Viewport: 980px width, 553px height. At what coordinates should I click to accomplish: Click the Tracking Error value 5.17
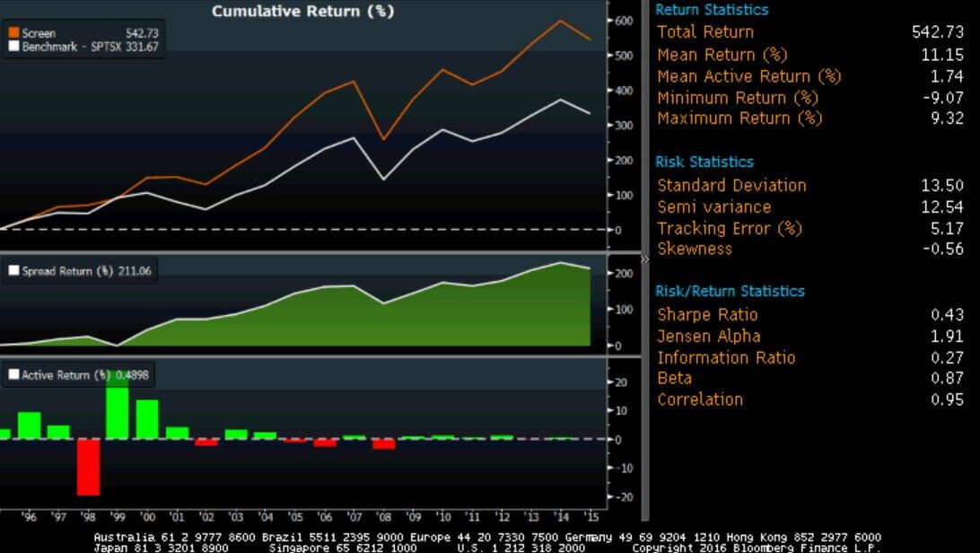947,229
